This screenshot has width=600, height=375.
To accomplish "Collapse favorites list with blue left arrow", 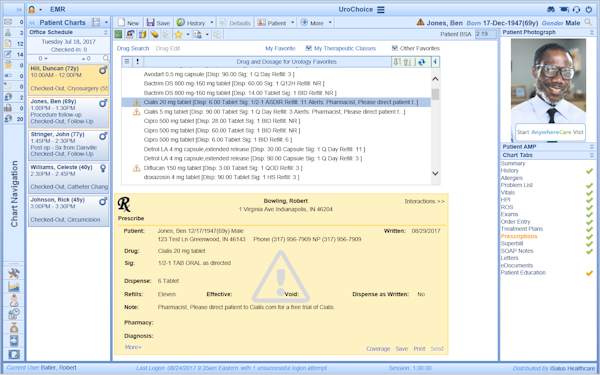I will 435,62.
